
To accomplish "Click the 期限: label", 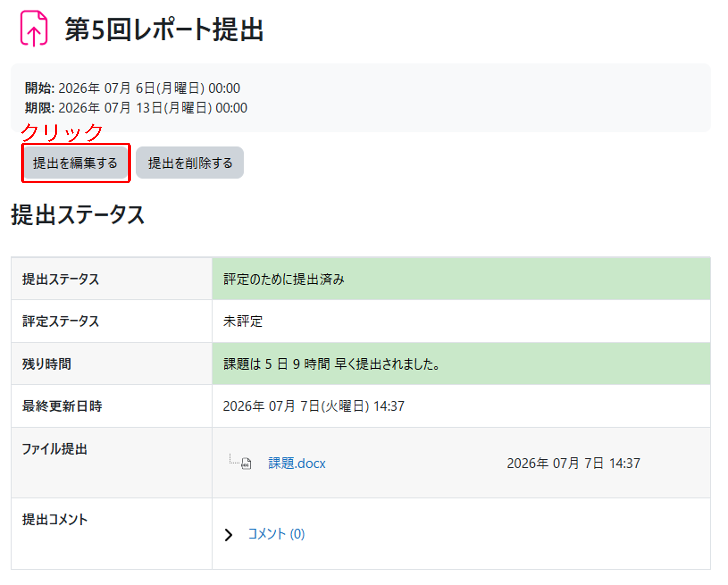I will pyautogui.click(x=39, y=108).
